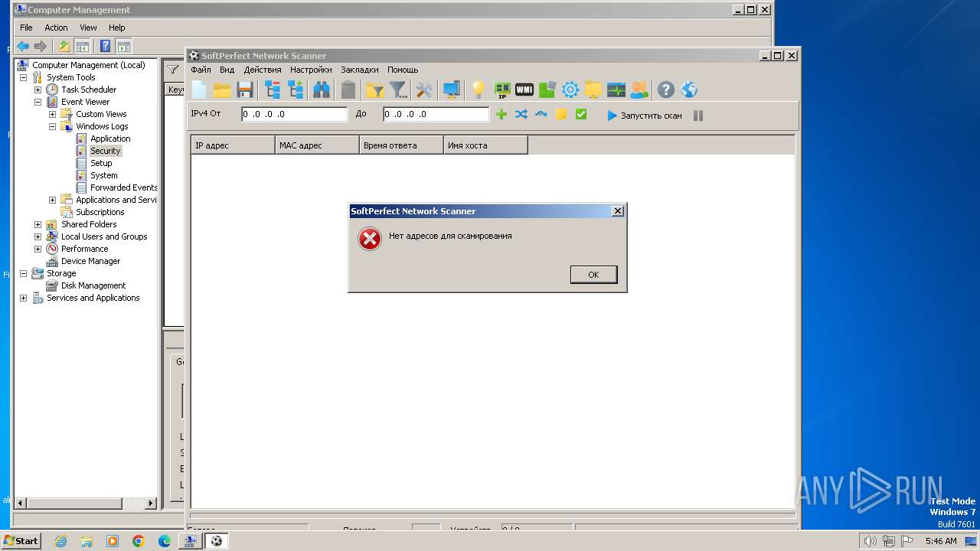Open the Помощь menu

coord(403,70)
